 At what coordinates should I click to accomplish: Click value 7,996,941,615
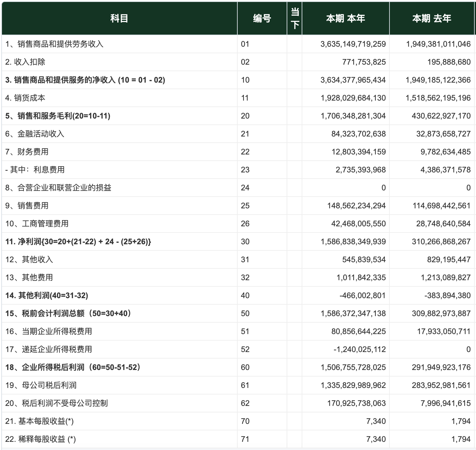446,403
